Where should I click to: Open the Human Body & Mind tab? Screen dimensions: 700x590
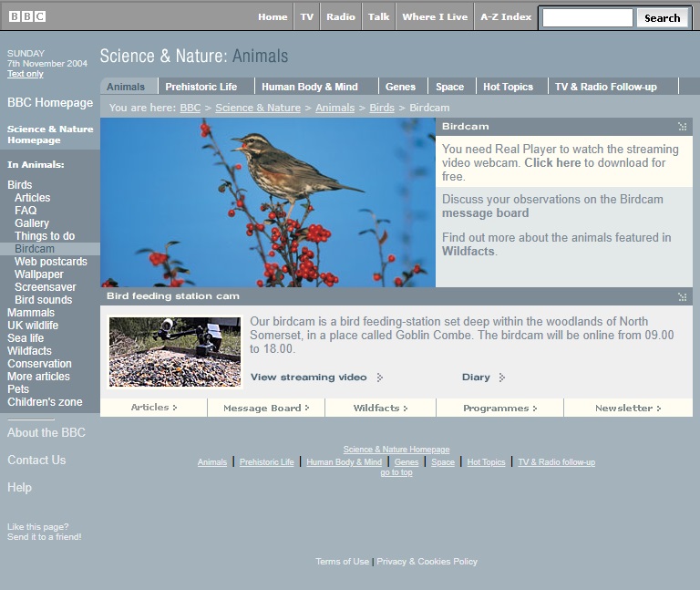click(309, 87)
